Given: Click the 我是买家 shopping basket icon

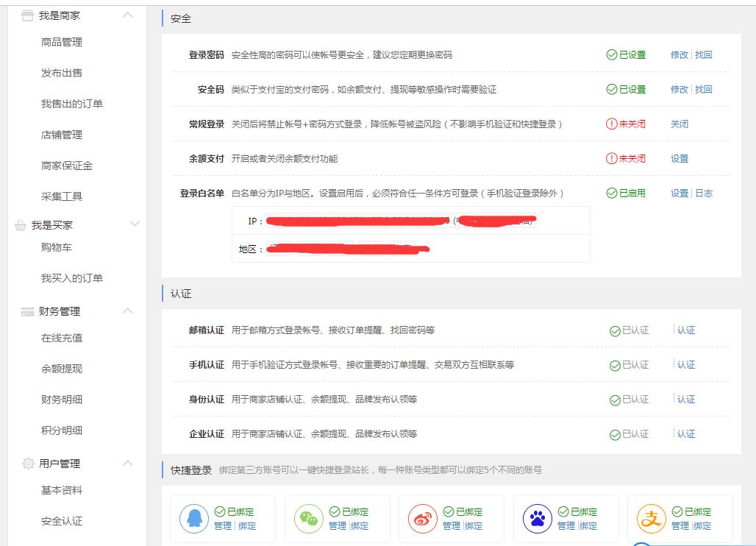Looking at the screenshot, I should 21,225.
